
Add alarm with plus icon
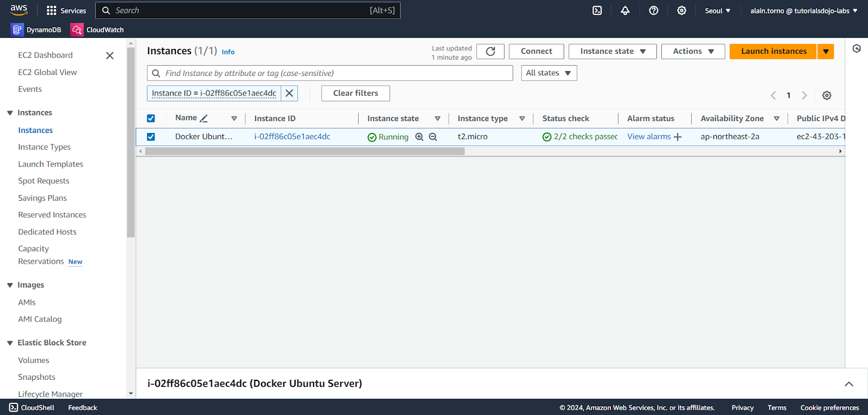tap(678, 137)
